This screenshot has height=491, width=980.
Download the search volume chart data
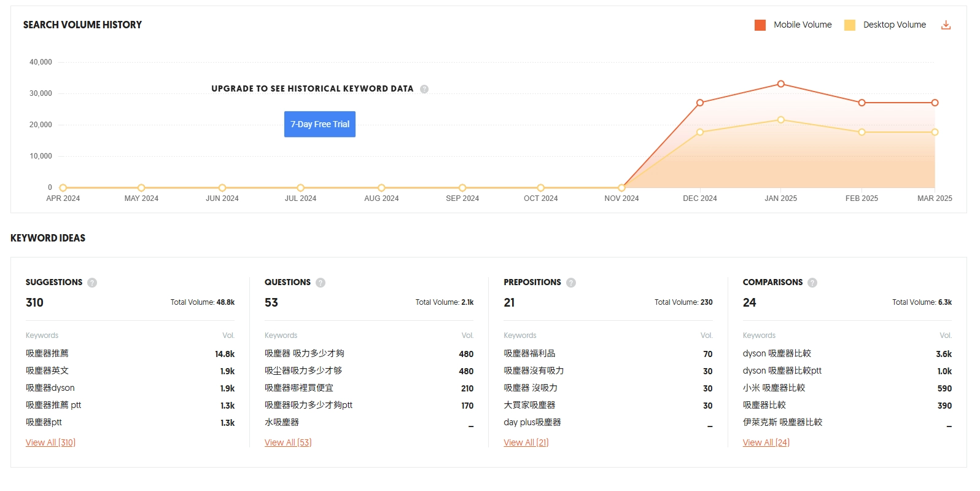946,25
